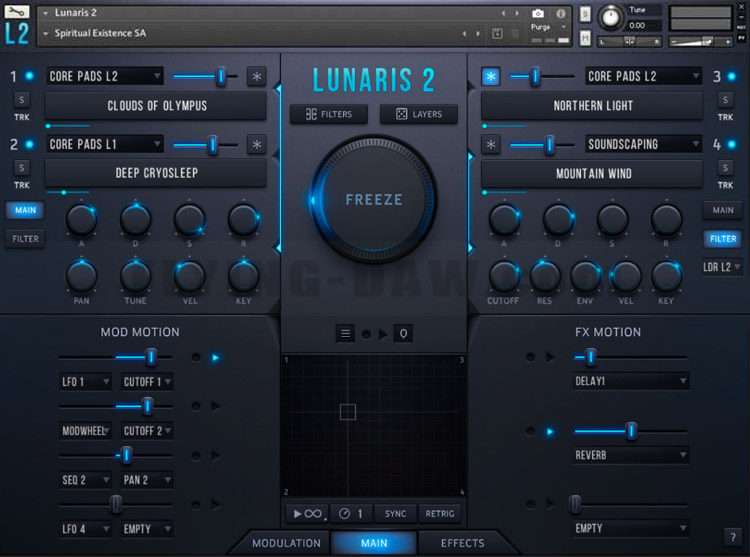
Task: Open the CORE PADS L1 category dropdown
Action: 105,144
